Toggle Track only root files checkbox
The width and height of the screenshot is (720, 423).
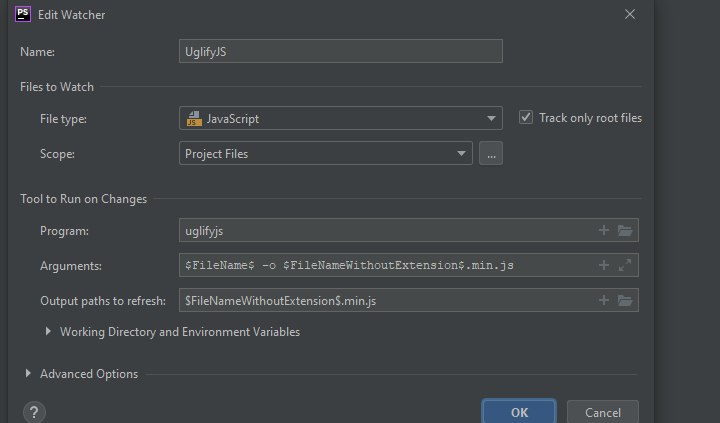pos(526,118)
